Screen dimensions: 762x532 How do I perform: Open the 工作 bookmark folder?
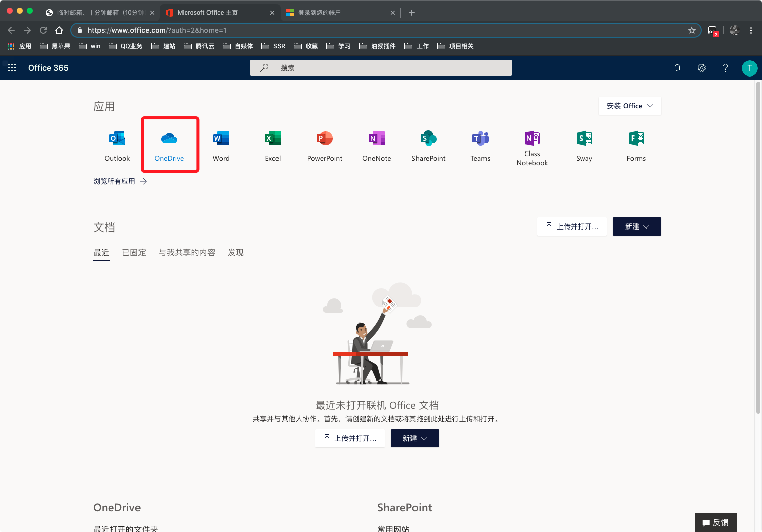point(416,46)
